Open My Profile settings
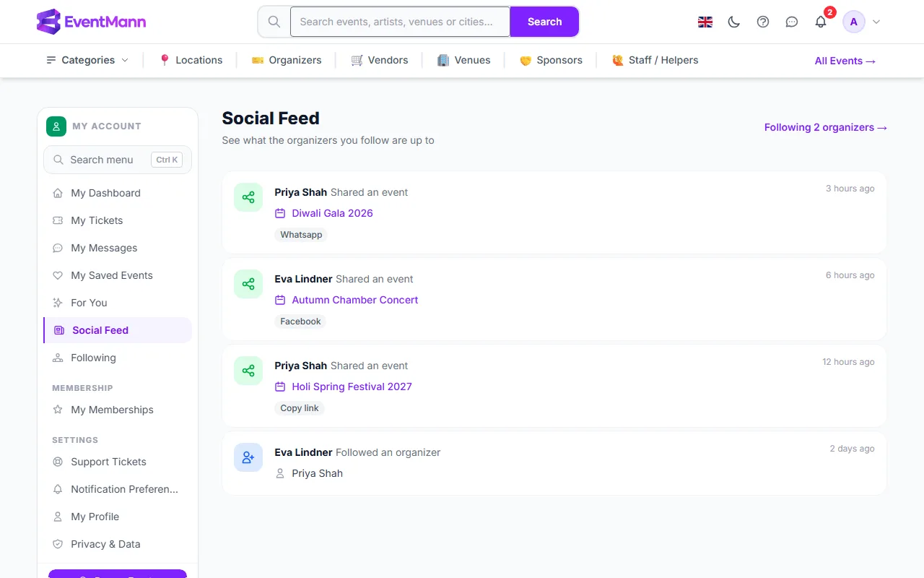Image resolution: width=924 pixels, height=578 pixels. 118,517
